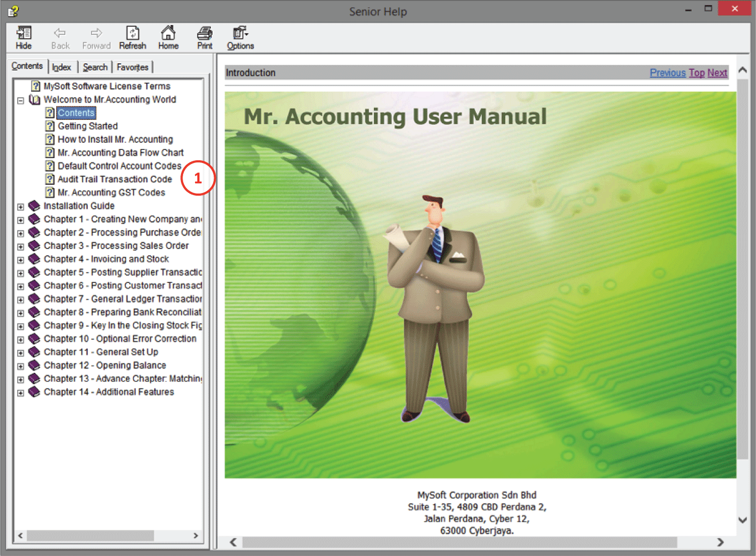
Task: Switch to the Index tab
Action: 62,67
